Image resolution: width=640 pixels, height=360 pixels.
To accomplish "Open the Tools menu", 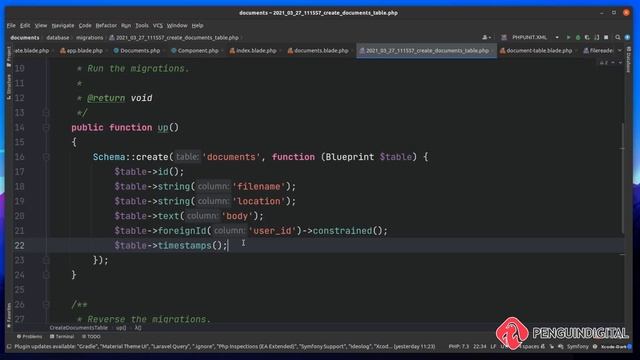I will 142,25.
